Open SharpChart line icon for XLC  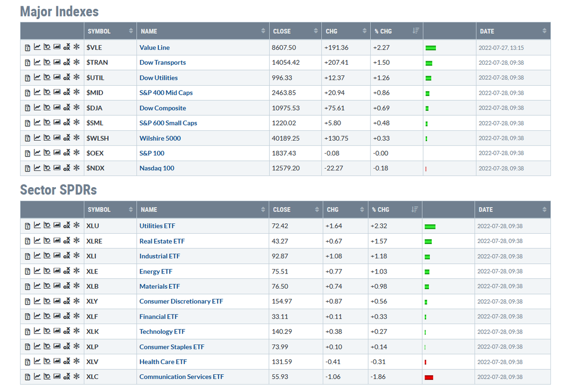[37, 376]
